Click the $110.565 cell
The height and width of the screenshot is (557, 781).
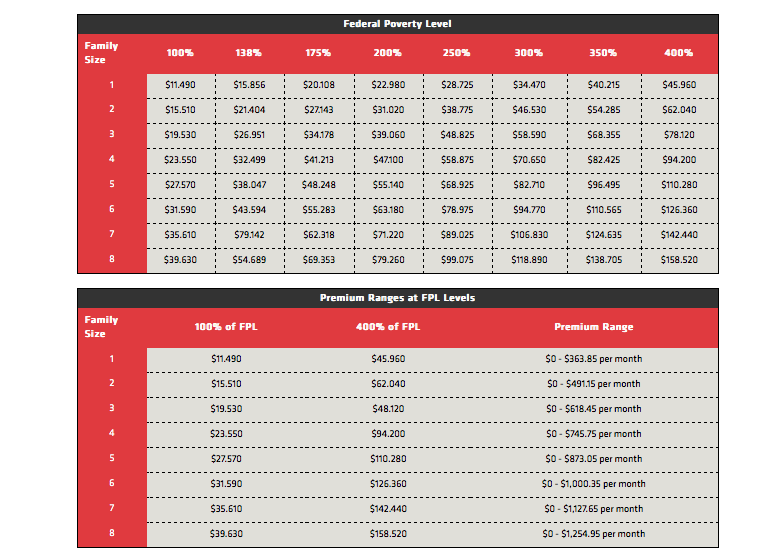[604, 210]
